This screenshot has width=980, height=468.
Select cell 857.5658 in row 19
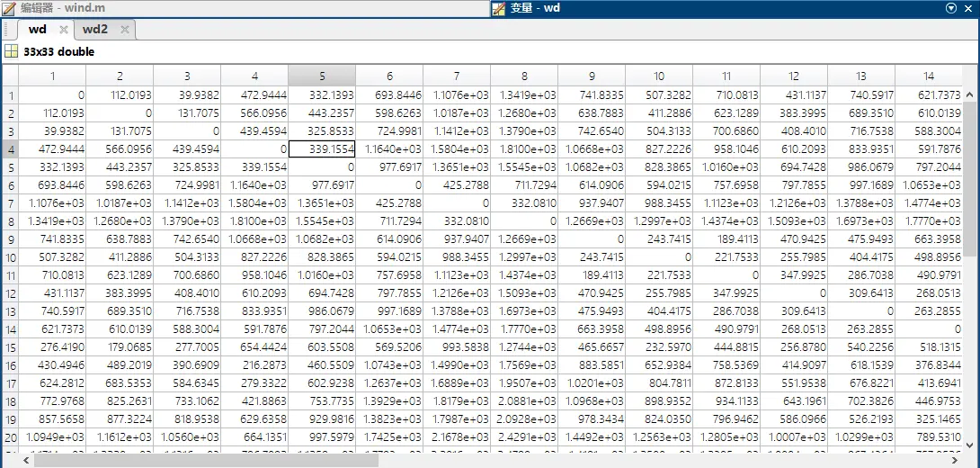coord(52,419)
